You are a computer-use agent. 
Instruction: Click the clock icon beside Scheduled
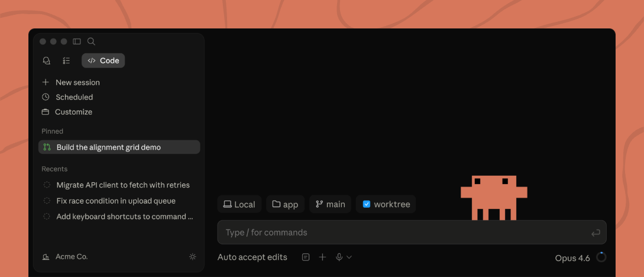46,98
